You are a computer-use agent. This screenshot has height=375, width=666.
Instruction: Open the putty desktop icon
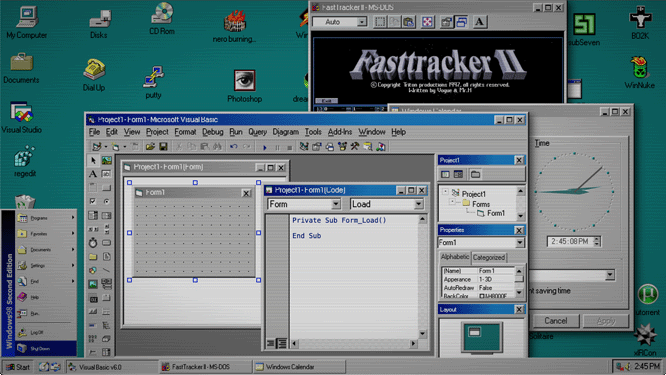[153, 82]
